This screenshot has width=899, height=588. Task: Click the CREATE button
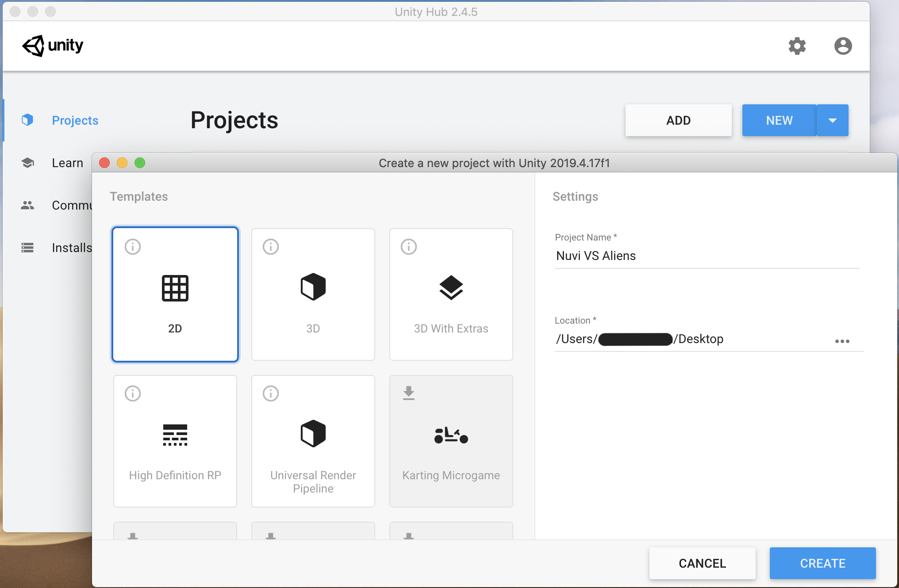pos(822,563)
